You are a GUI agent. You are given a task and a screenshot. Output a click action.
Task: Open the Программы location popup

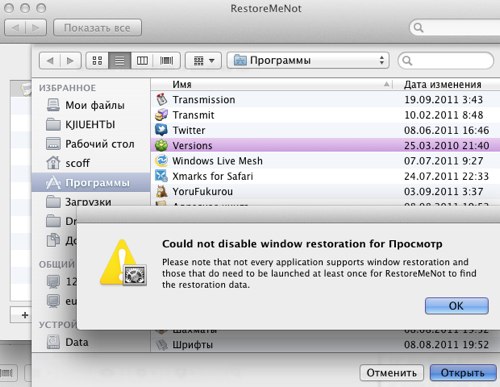point(308,61)
